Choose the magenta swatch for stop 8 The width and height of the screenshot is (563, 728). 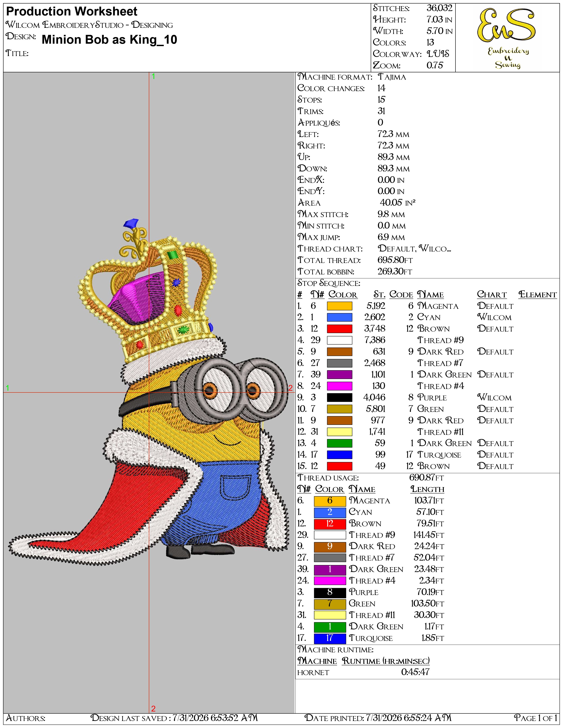pyautogui.click(x=339, y=386)
